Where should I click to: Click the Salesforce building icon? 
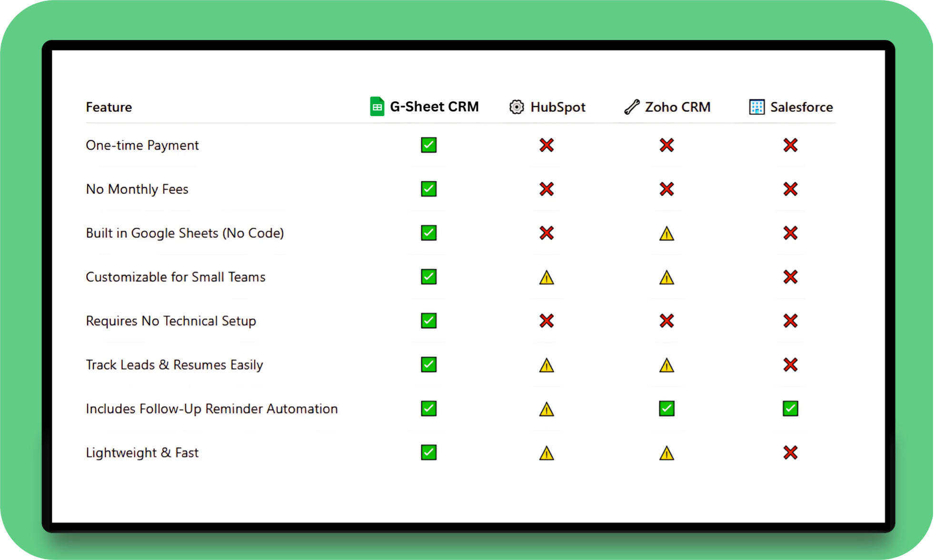tap(756, 107)
